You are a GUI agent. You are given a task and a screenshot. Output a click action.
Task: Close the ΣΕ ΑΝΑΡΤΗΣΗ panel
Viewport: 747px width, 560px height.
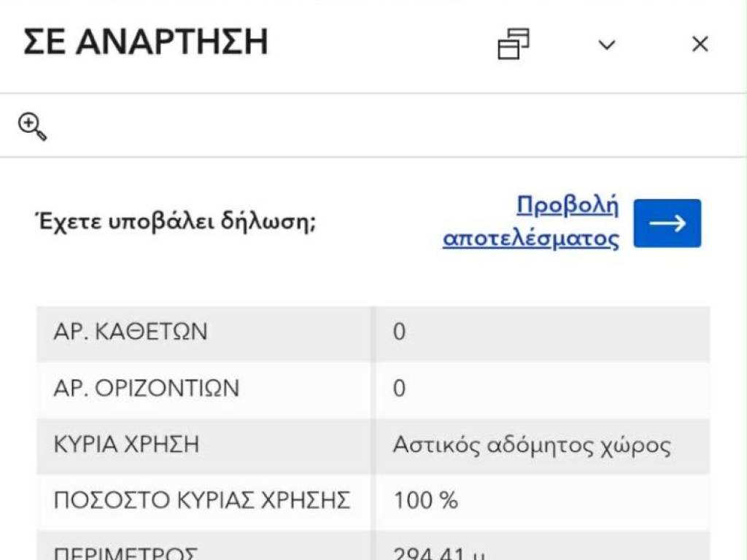click(x=700, y=45)
